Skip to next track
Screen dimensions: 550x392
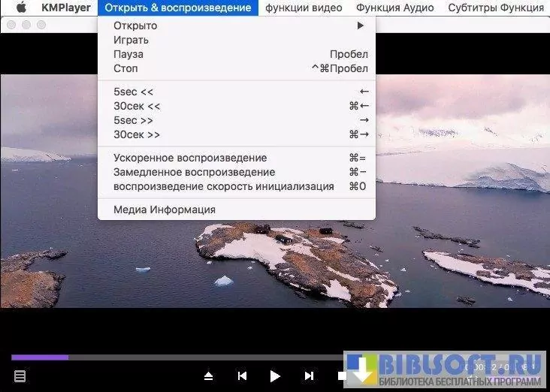click(x=309, y=376)
